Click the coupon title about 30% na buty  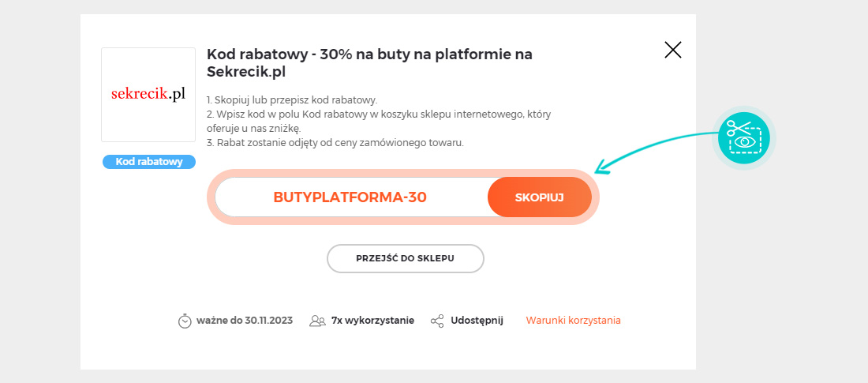click(369, 63)
